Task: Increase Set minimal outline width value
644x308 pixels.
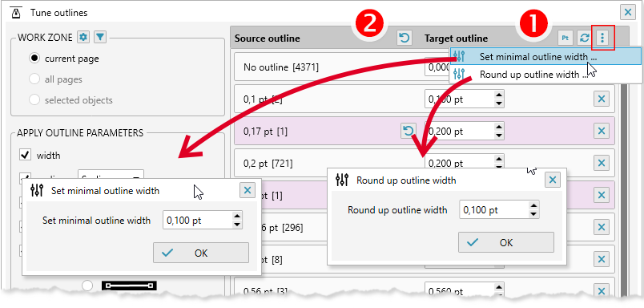Action: click(236, 217)
